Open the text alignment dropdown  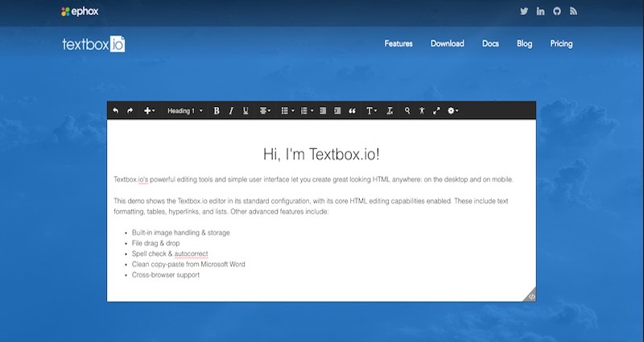(265, 111)
